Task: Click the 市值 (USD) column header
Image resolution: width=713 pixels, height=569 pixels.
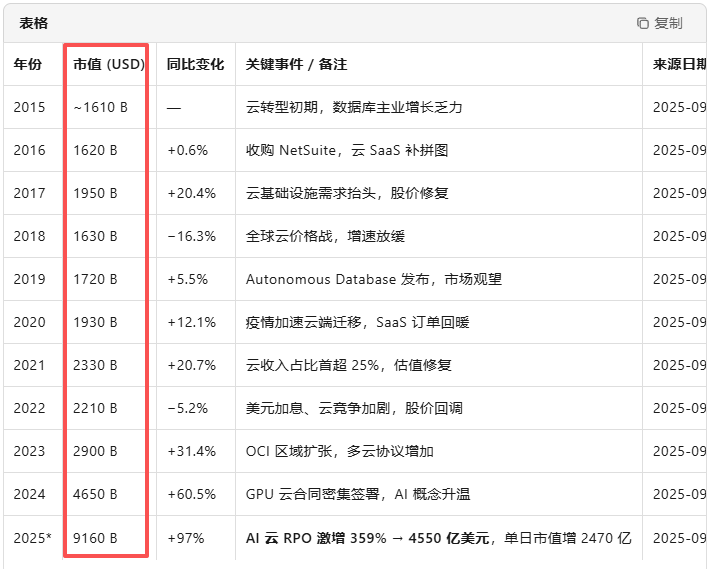Action: coord(109,64)
